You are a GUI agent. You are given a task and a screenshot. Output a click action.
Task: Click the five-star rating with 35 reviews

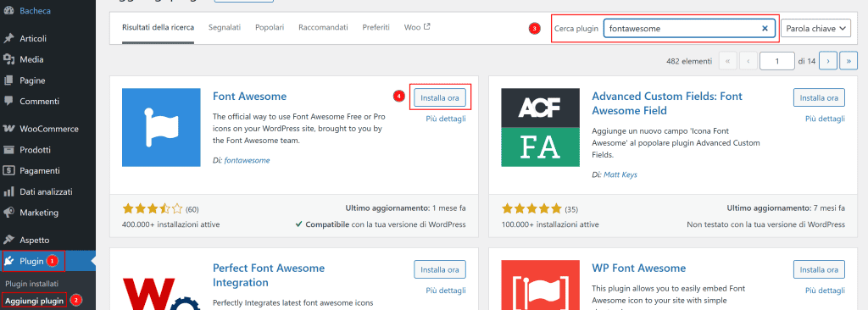pos(531,208)
